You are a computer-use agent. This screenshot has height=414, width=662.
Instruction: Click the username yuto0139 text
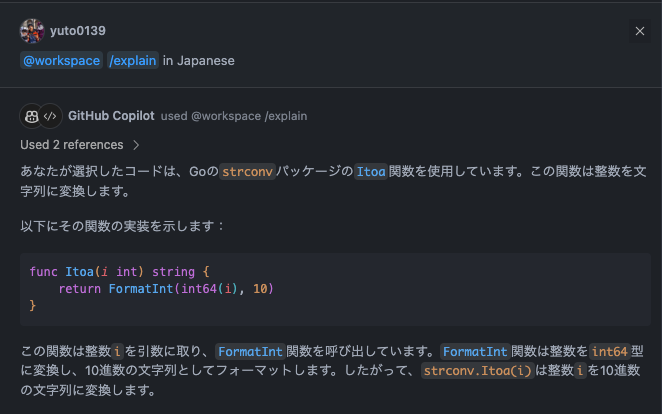point(78,31)
